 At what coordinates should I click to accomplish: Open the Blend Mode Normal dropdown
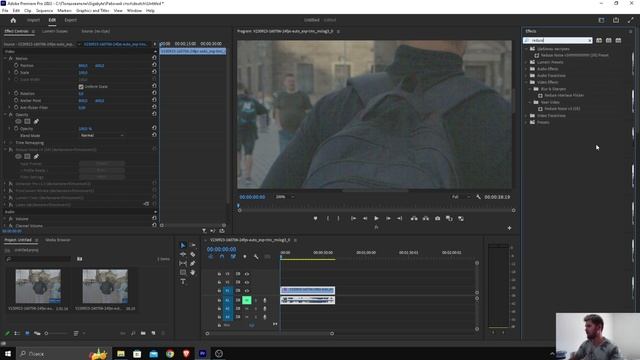(x=102, y=135)
